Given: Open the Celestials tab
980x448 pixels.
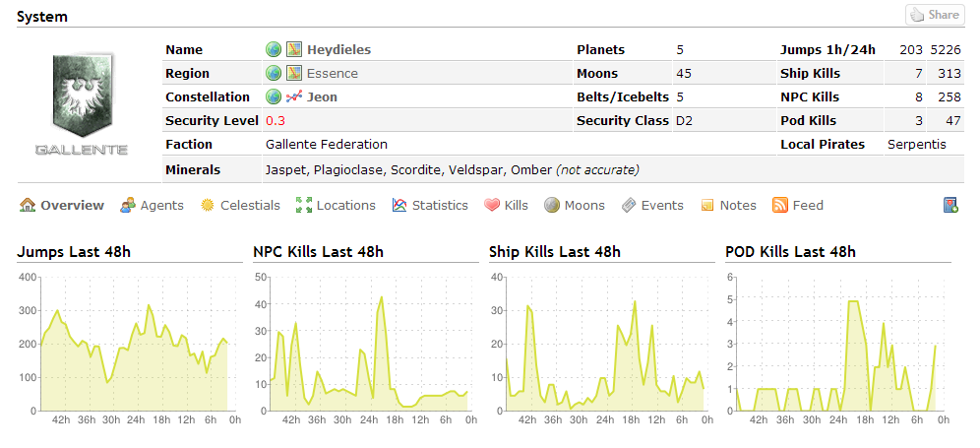Looking at the screenshot, I should click(240, 205).
